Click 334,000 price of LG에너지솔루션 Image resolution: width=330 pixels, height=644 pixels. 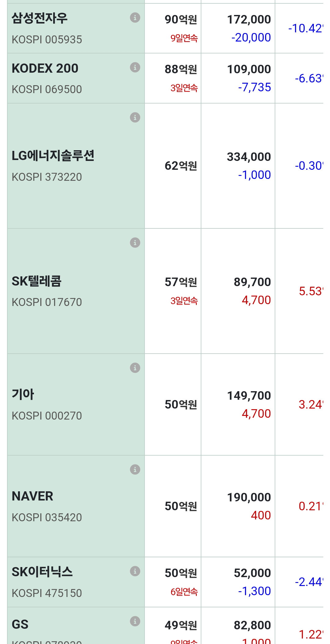click(249, 157)
